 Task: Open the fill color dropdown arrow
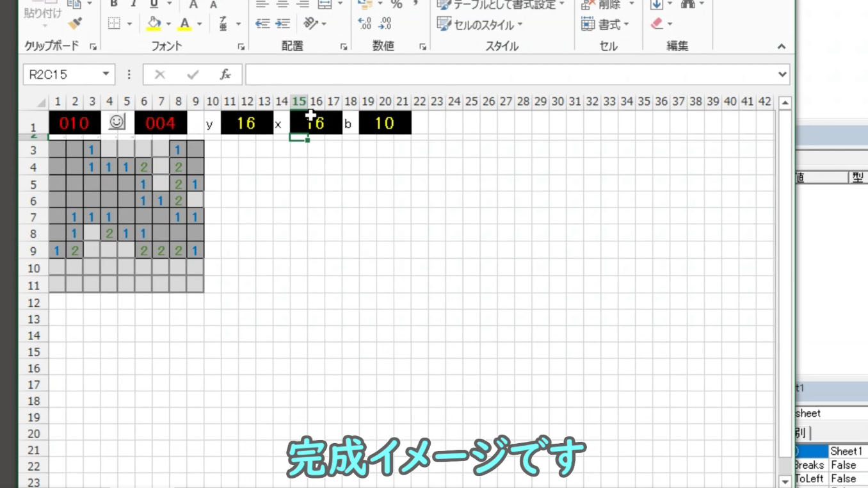(x=168, y=24)
